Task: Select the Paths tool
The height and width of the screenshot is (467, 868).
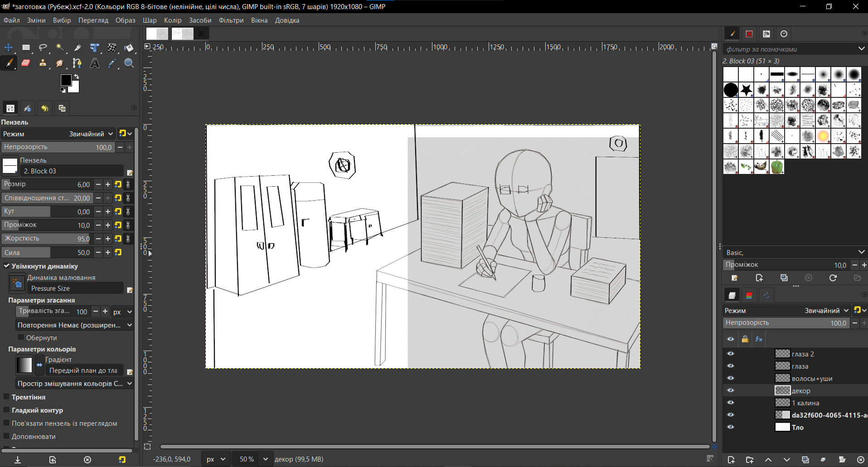Action: click(78, 63)
